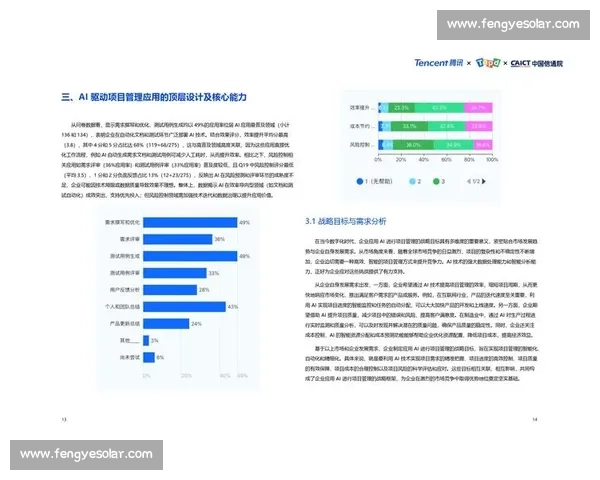This screenshot has width=600, height=480.
Task: Click the 效率提升 row label in stacked chart
Action: [x=362, y=108]
